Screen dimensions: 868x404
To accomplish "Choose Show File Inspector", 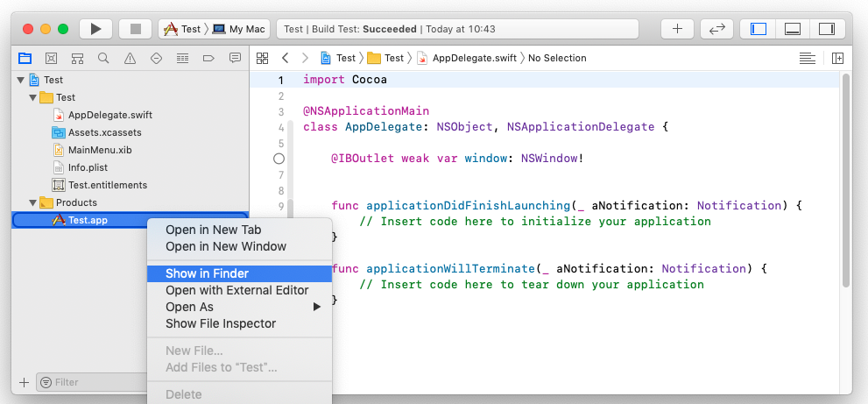I will click(239, 323).
